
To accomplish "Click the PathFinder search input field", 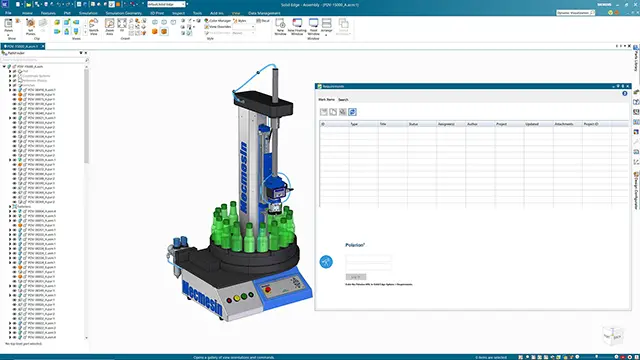I will 45,60.
